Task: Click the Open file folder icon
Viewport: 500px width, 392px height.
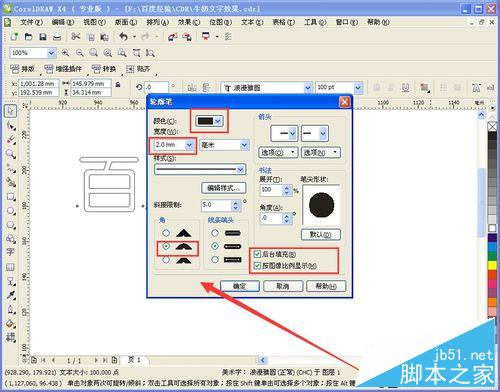Action: click(29, 37)
